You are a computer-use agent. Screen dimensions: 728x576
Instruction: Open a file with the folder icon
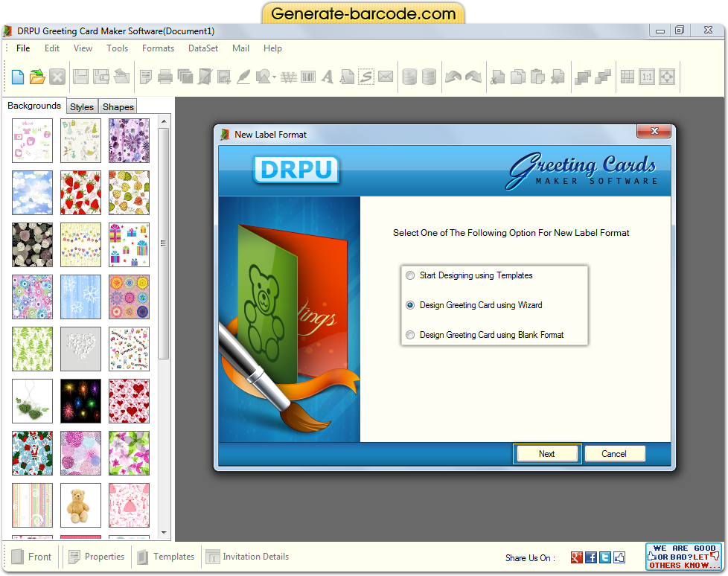[x=37, y=77]
